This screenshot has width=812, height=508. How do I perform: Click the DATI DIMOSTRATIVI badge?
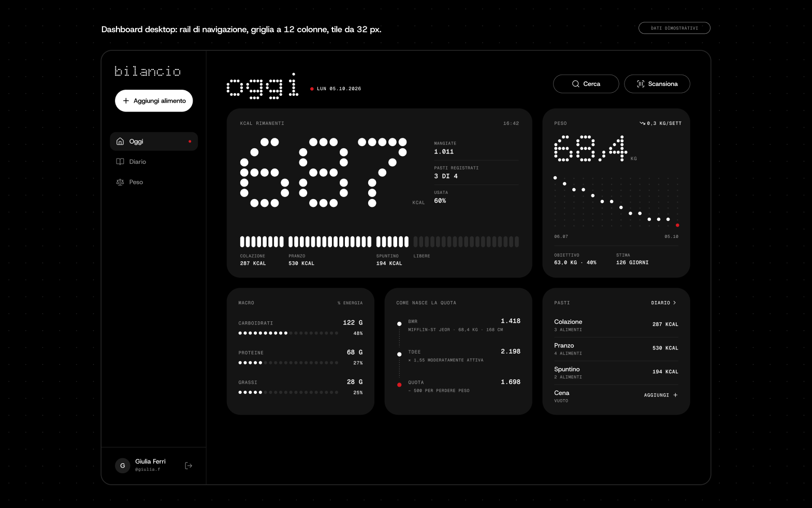pyautogui.click(x=674, y=28)
